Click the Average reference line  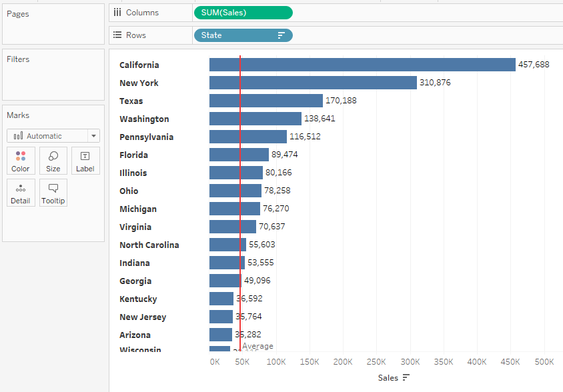[x=240, y=200]
